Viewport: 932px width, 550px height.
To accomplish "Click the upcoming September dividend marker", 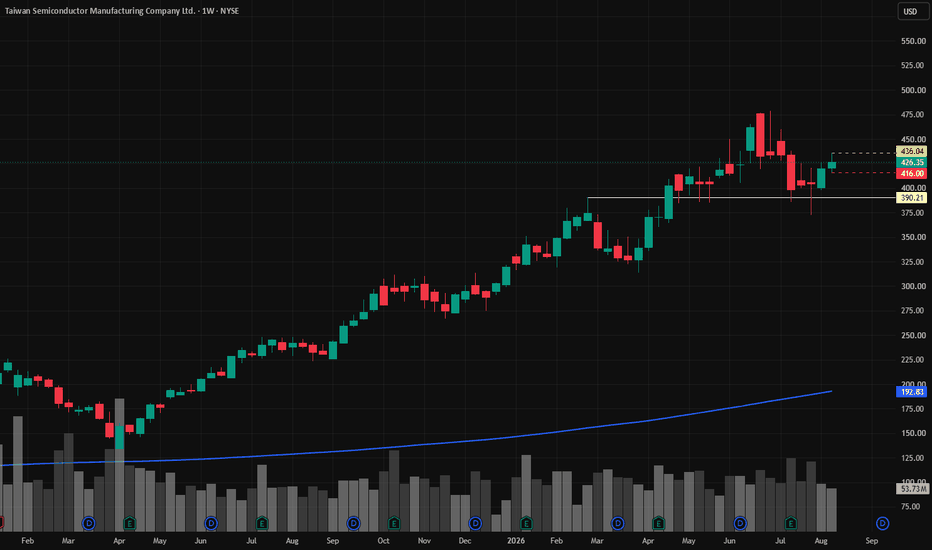I will 882,523.
